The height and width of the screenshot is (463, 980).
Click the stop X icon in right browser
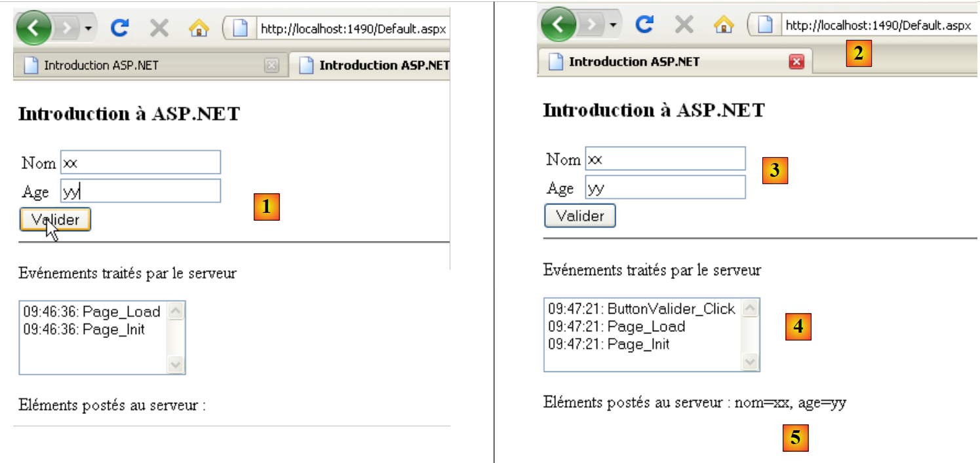(x=684, y=25)
